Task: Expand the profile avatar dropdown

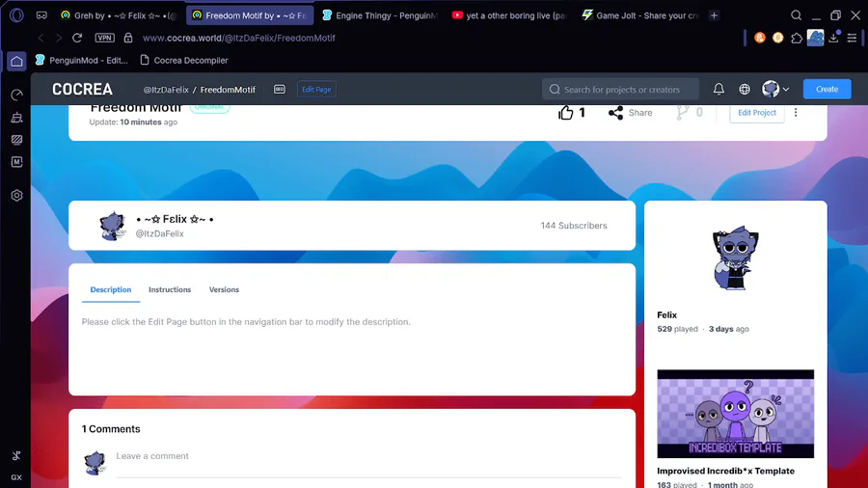Action: [x=775, y=89]
